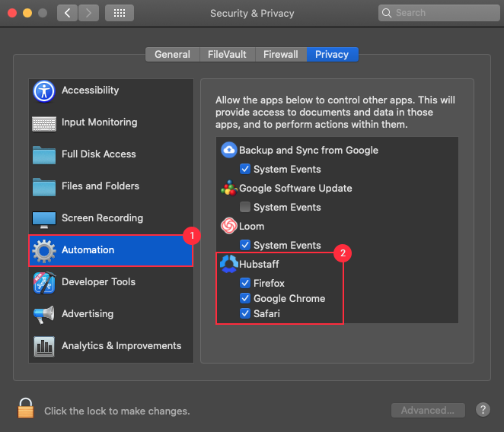Viewport: 504px width, 432px height.
Task: Click the Files and Folders folder icon
Action: coord(44,187)
